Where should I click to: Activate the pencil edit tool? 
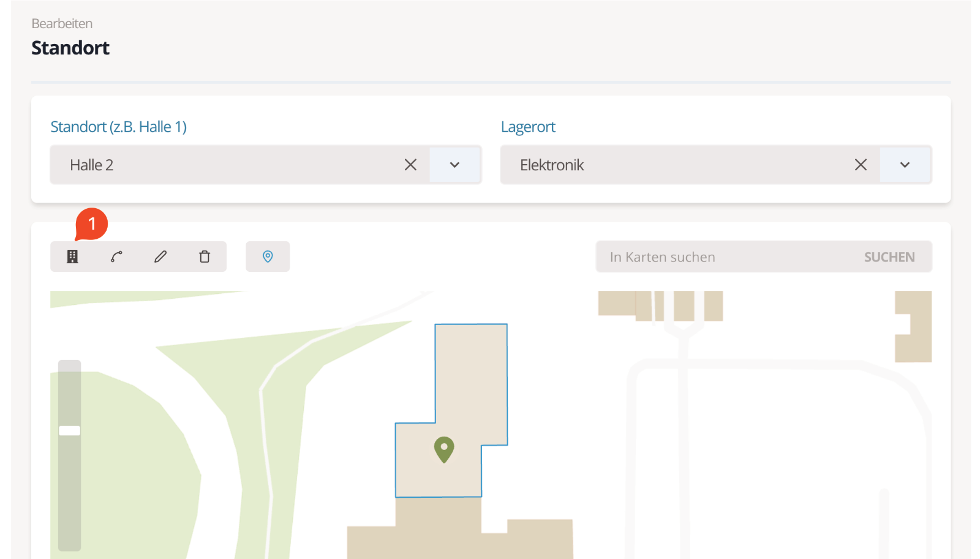160,257
